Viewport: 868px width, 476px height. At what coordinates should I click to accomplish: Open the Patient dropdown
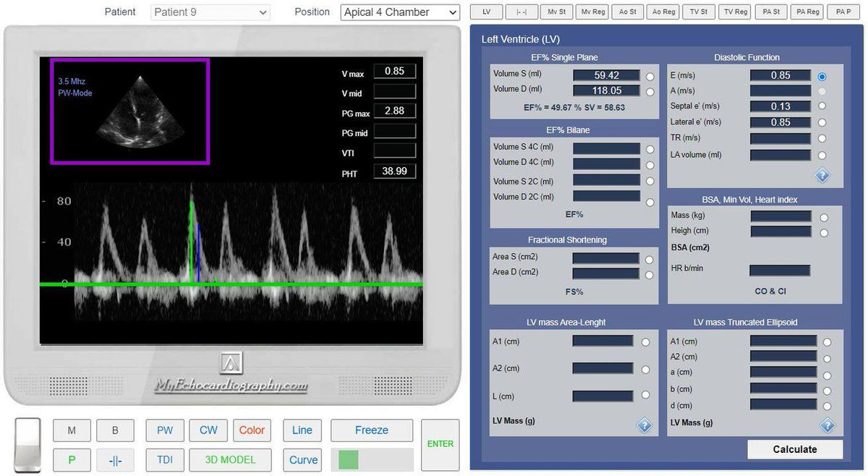210,12
